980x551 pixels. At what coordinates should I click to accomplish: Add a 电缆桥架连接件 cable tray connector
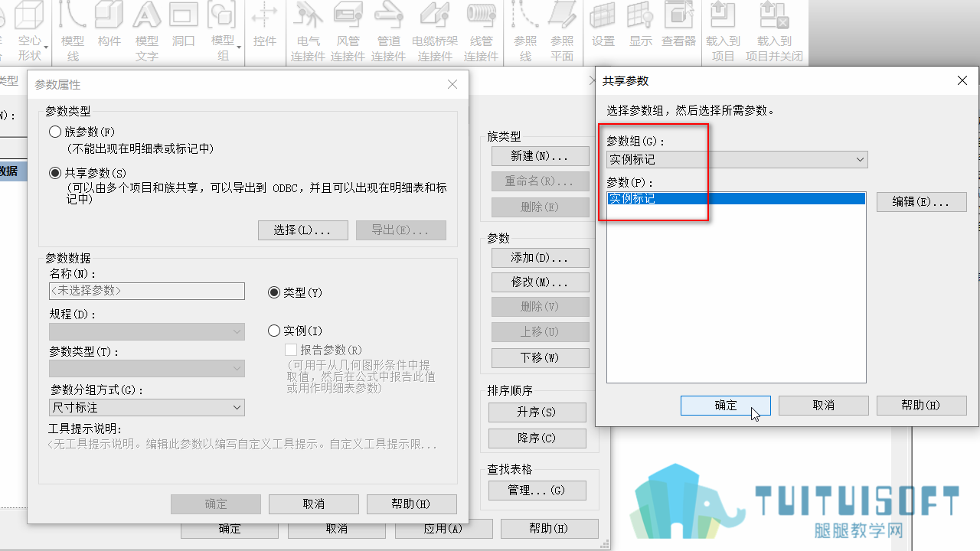[435, 32]
